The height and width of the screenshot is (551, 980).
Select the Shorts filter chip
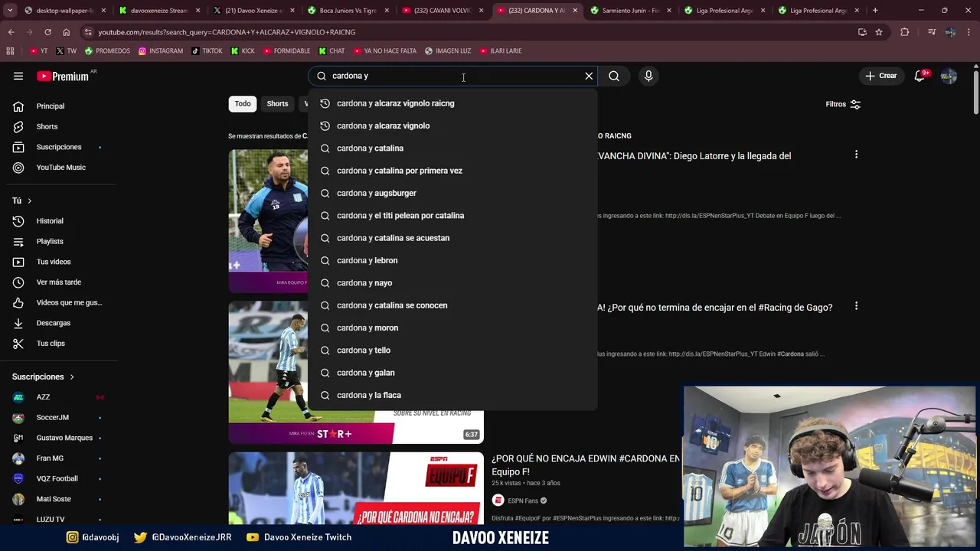click(277, 104)
